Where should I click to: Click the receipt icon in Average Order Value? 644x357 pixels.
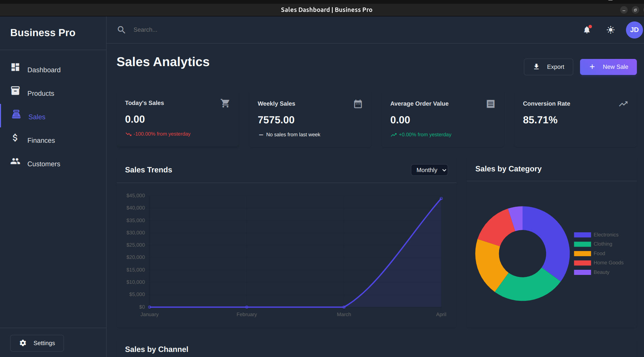click(491, 104)
